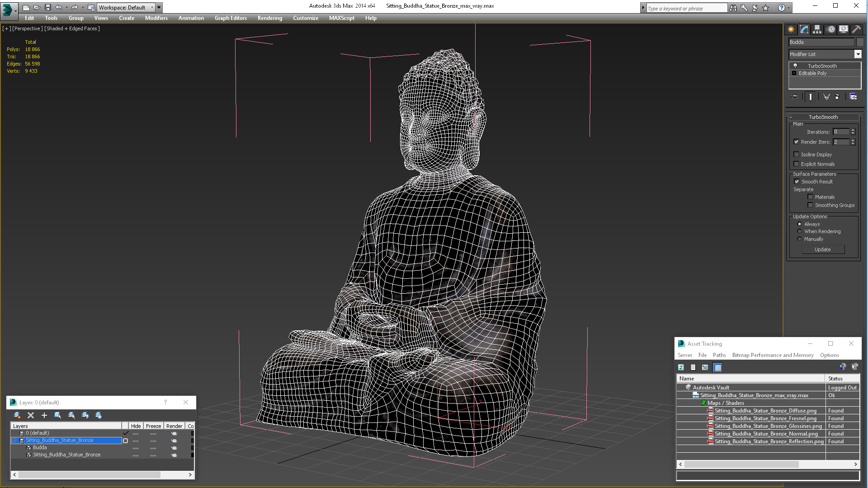Image resolution: width=868 pixels, height=488 pixels.
Task: Click Shaded + Edged Faces viewport label
Action: pyautogui.click(x=72, y=28)
